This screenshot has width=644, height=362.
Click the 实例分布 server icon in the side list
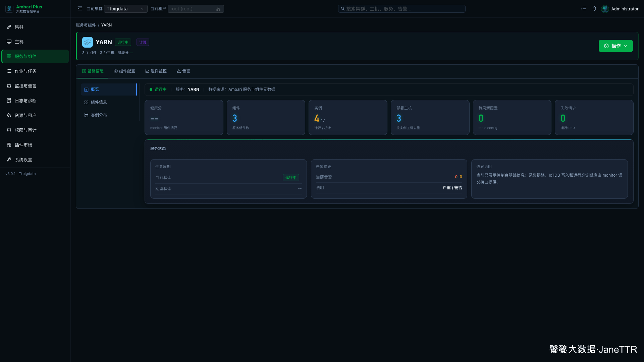click(86, 115)
